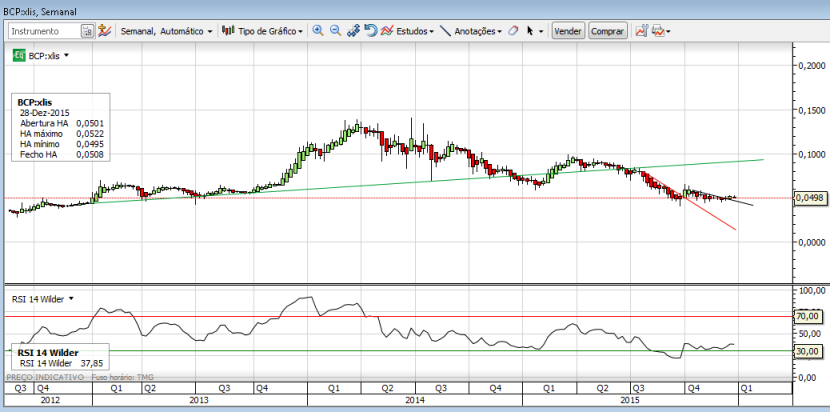
Task: Click the undo arrow icon in toolbar
Action: click(371, 31)
